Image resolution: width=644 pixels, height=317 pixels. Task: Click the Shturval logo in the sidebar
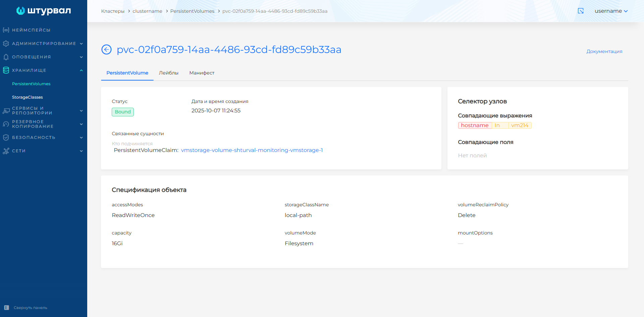click(44, 11)
